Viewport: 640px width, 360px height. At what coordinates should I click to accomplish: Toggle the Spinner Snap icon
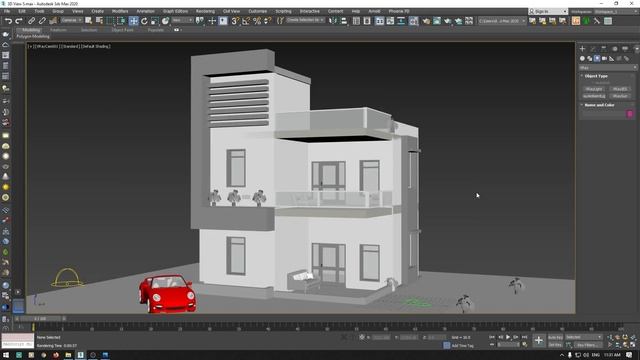[x=267, y=21]
